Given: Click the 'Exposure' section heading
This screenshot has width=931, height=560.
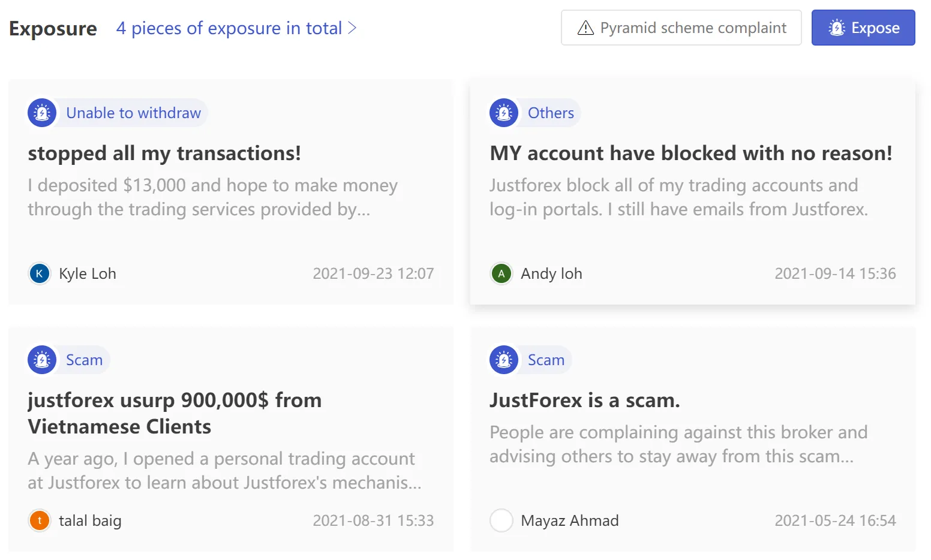Looking at the screenshot, I should pyautogui.click(x=53, y=29).
